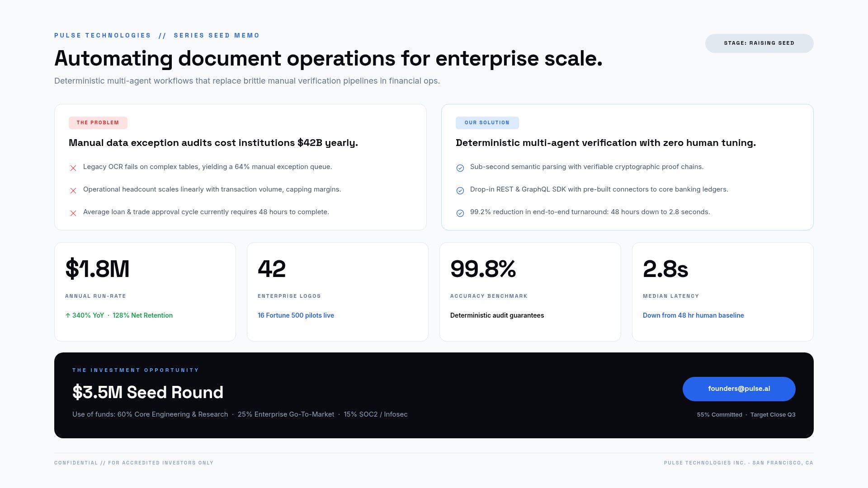Click the Average loan & trade approval text
Viewport: 868px width, 488px height.
click(206, 212)
